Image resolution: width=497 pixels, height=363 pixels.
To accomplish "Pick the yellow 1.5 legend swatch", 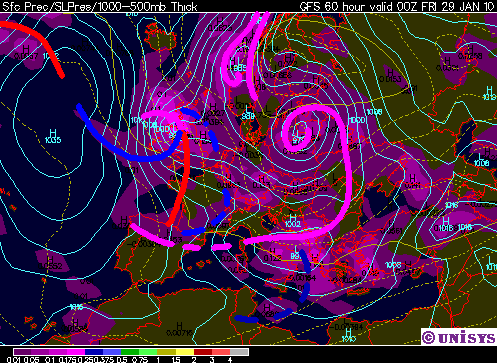I will [x=185, y=352].
